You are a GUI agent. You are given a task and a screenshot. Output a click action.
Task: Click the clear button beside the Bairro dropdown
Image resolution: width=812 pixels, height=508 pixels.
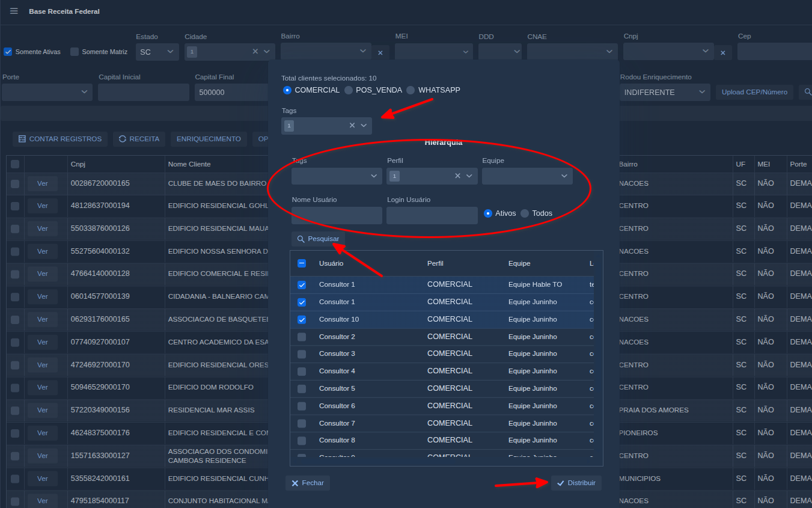380,53
